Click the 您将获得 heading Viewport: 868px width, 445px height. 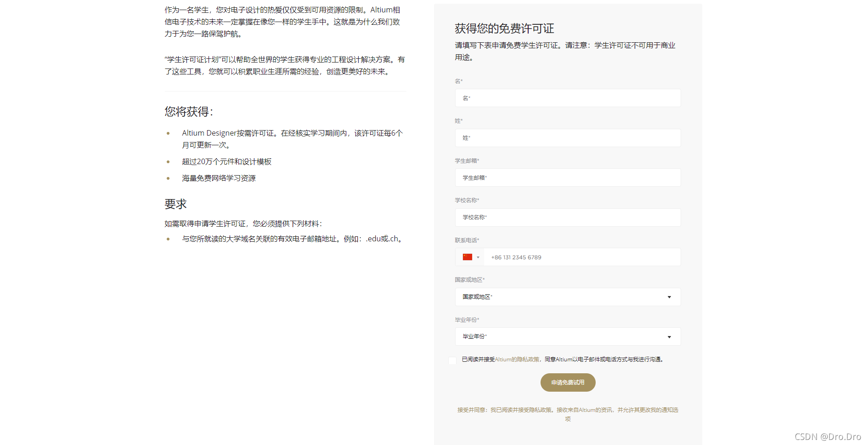click(x=189, y=112)
